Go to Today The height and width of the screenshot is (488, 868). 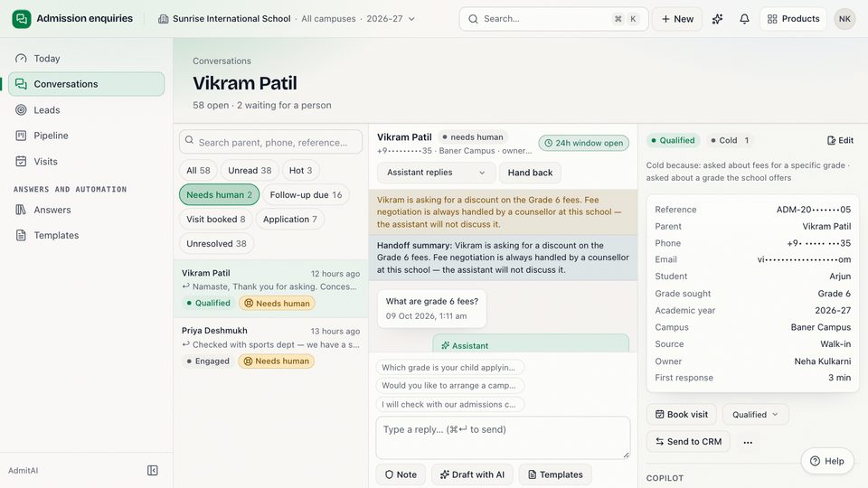[x=87, y=58]
